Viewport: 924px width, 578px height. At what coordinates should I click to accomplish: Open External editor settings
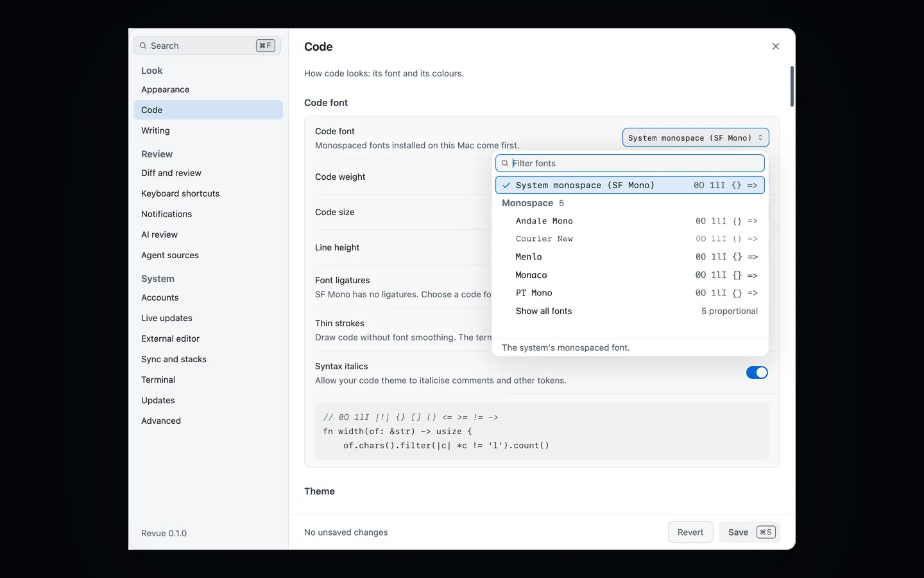pos(208,338)
